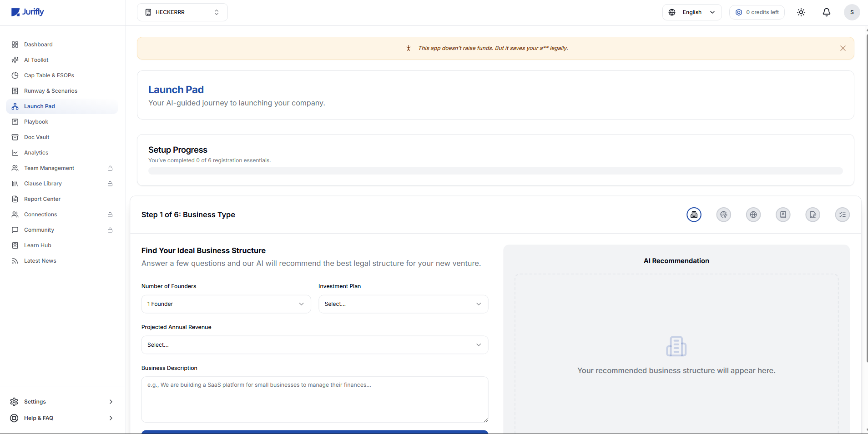Go to Doc Vault in sidebar
Screen dimensions: 868x434
(x=36, y=137)
